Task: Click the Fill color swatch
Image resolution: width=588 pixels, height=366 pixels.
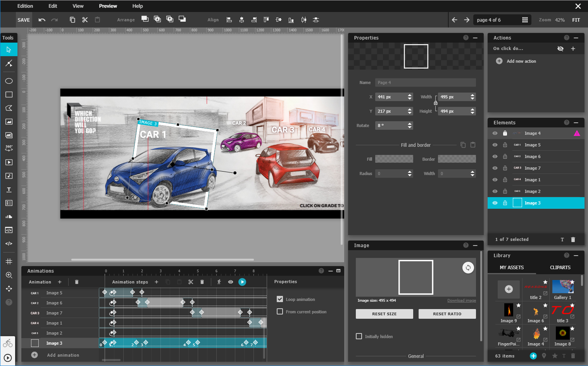Action: tap(394, 159)
